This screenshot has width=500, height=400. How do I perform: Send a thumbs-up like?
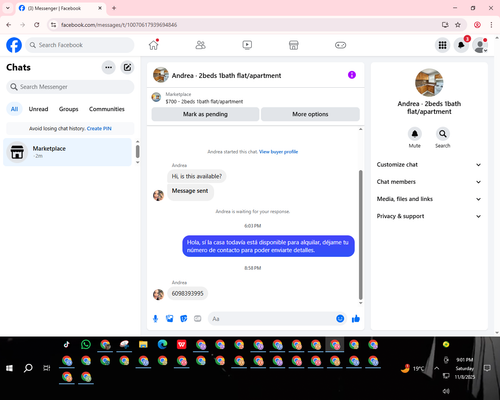pyautogui.click(x=356, y=319)
